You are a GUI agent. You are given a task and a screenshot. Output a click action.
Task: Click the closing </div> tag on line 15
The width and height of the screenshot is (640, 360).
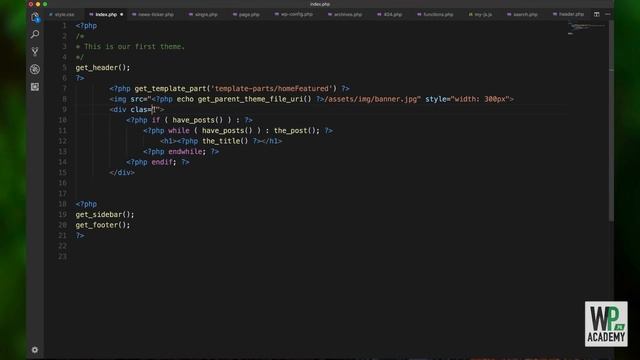coord(122,173)
